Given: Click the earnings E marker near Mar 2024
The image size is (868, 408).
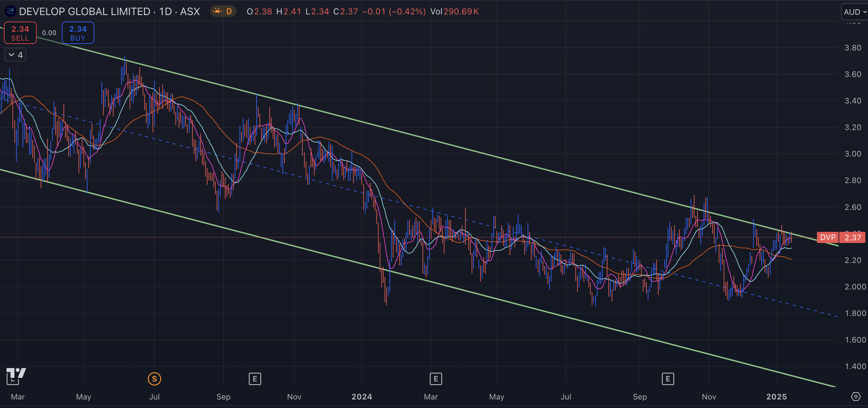Looking at the screenshot, I should click(436, 379).
